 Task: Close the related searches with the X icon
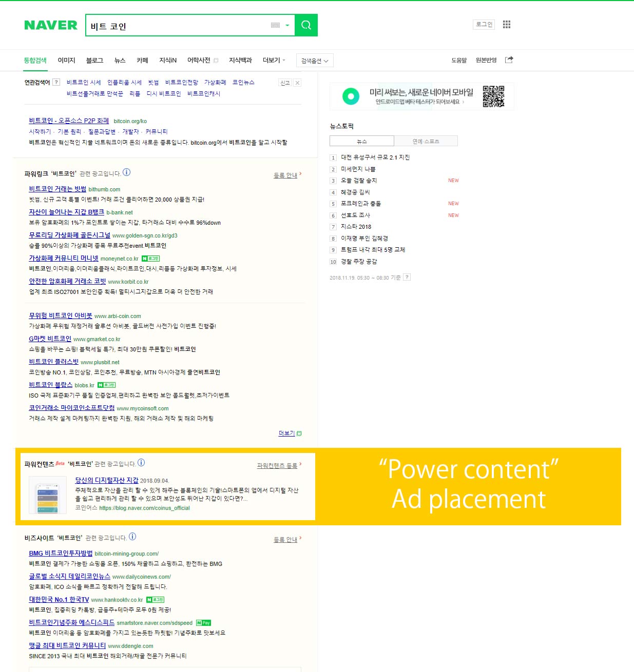[x=297, y=83]
